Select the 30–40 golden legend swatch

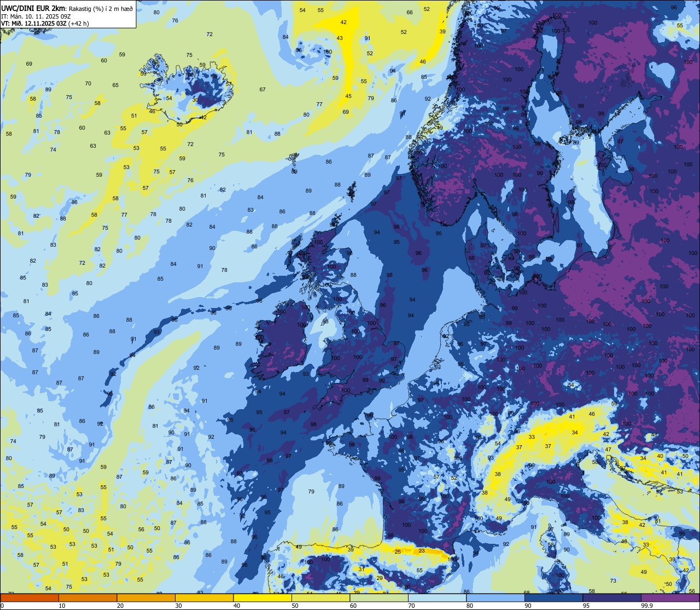pyautogui.click(x=205, y=597)
